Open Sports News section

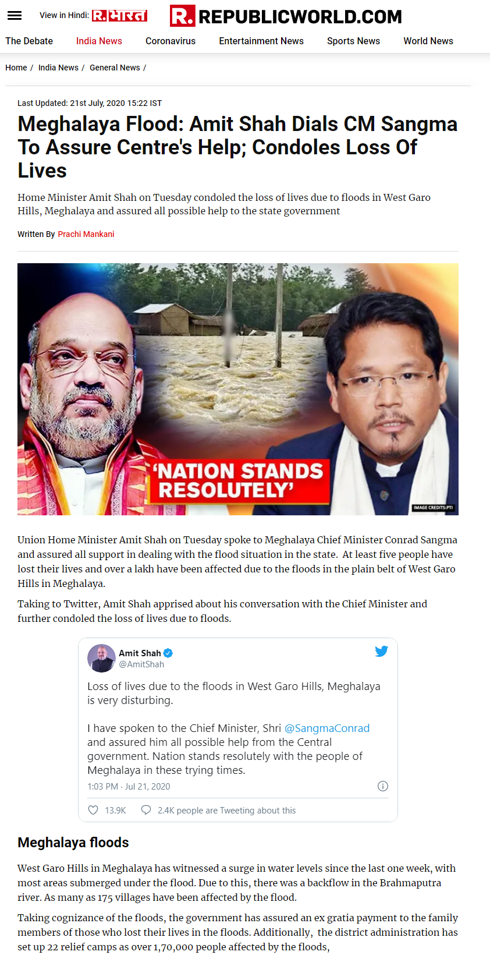coord(353,41)
